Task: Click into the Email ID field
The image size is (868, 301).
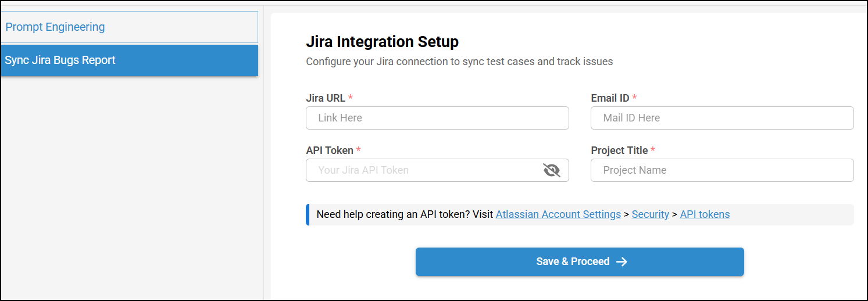Action: pyautogui.click(x=721, y=118)
